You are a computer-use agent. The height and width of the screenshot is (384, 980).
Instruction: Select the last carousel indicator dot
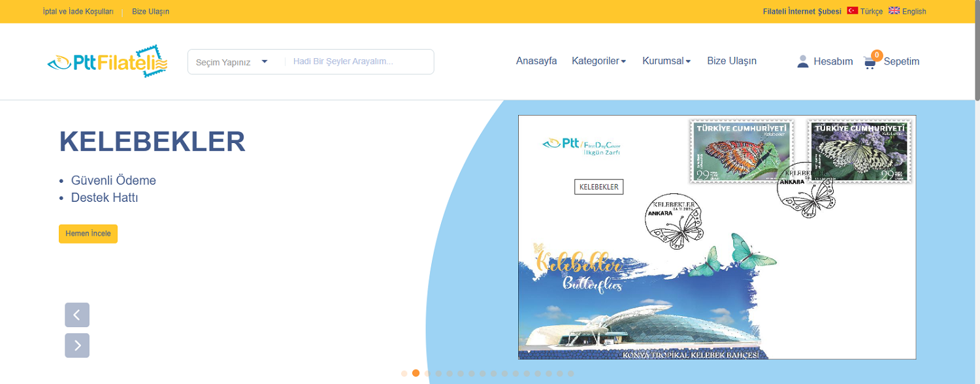571,374
